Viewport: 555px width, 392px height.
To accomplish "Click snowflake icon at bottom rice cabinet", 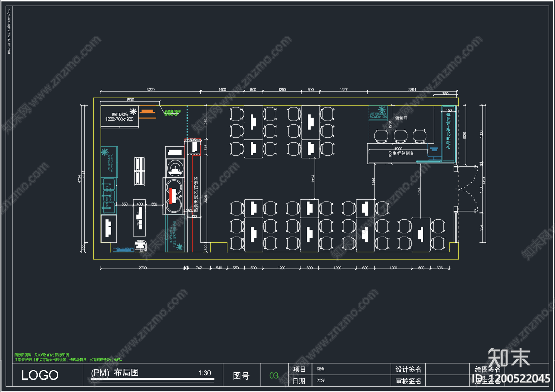I will (x=179, y=247).
